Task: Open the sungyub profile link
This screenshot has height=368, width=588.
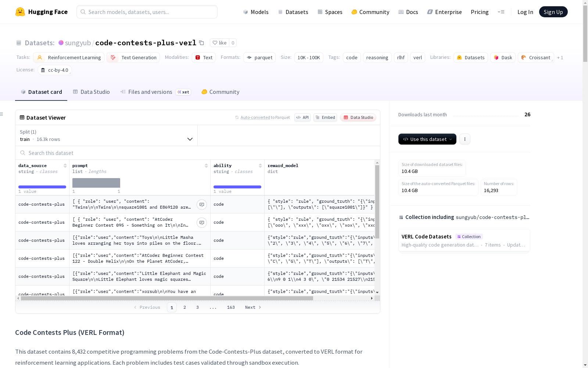Action: point(78,43)
